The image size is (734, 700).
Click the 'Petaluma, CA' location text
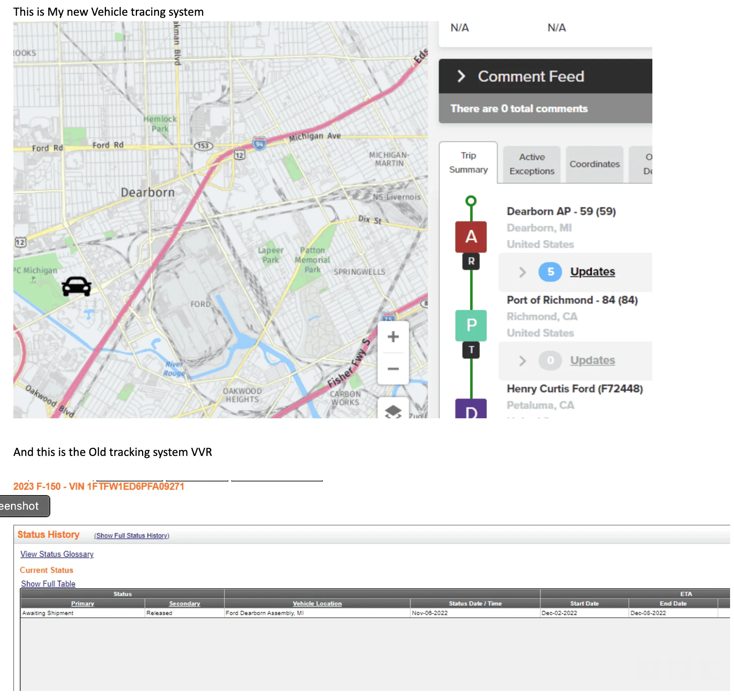540,405
